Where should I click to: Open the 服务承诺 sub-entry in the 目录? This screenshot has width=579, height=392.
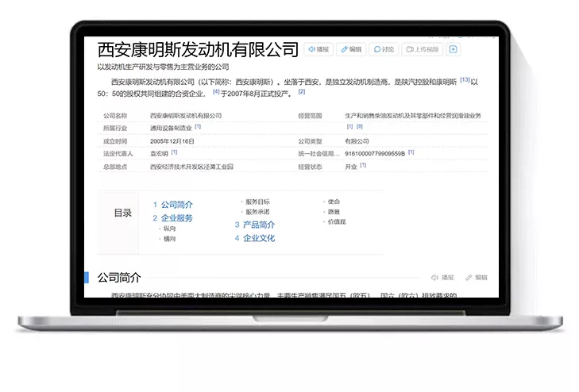click(257, 212)
